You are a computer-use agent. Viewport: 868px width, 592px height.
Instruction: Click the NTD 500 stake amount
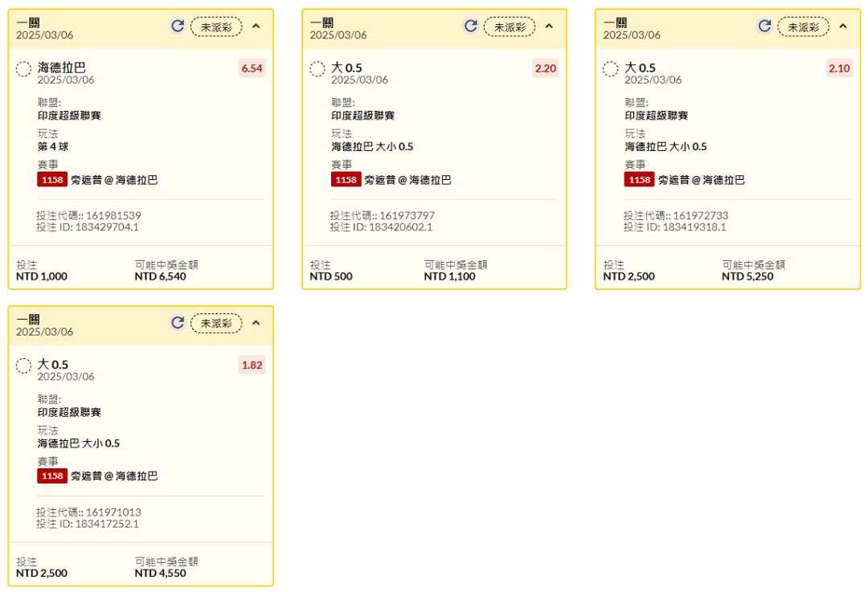[331, 276]
